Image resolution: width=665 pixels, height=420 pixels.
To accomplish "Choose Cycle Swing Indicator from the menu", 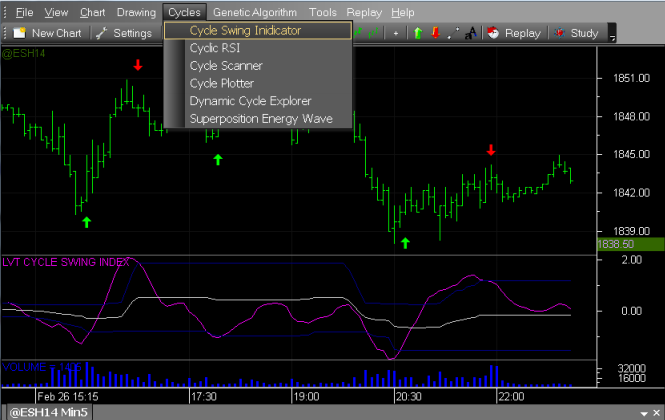I will tap(245, 30).
